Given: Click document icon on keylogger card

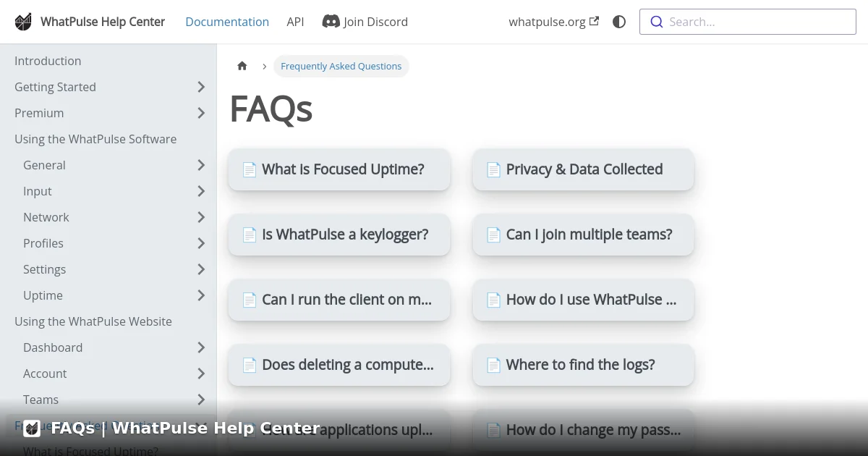Looking at the screenshot, I should 250,235.
